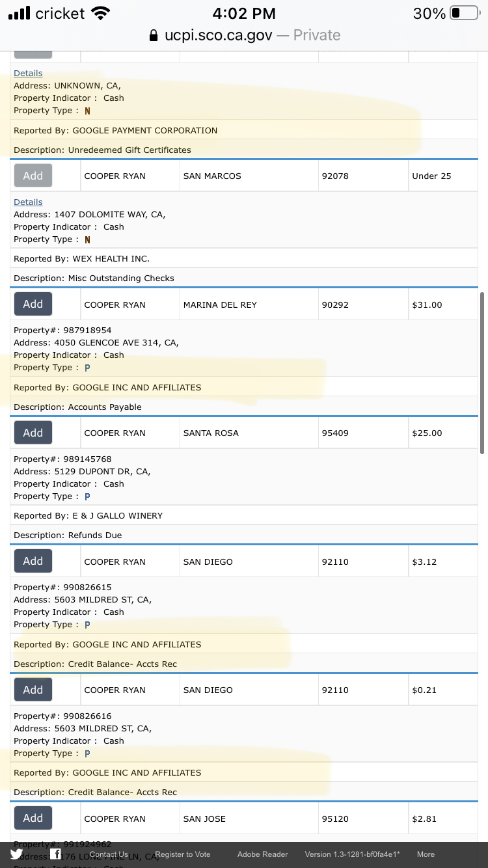Select 'Reported By: WEX HEALTH INC.' text
Screen dimensions: 488x868
(x=81, y=259)
